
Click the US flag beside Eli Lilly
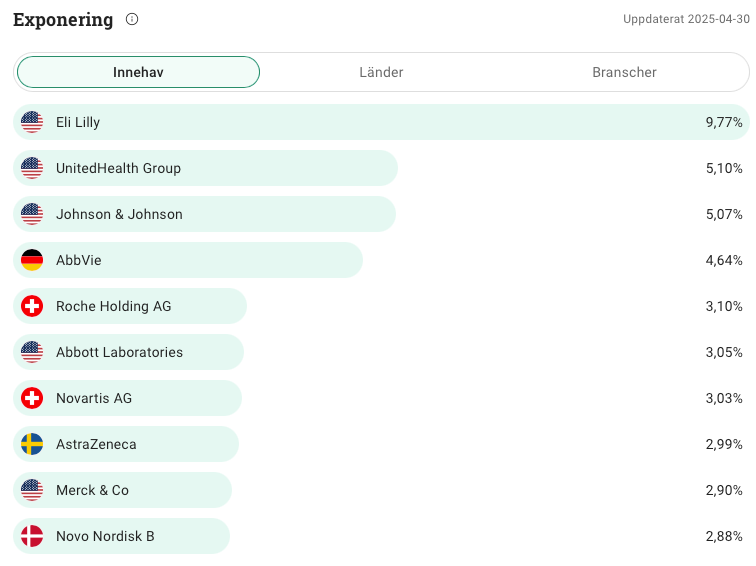[x=32, y=122]
